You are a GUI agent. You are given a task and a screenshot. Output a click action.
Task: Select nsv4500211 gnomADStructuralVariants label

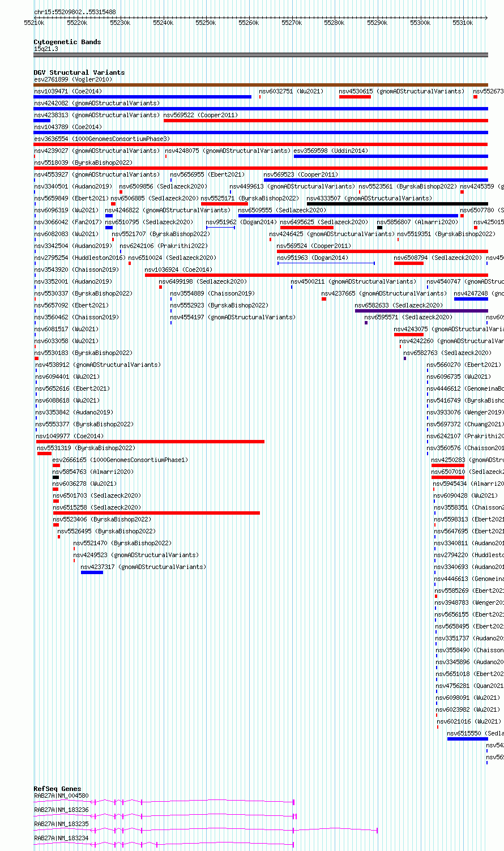click(x=353, y=281)
